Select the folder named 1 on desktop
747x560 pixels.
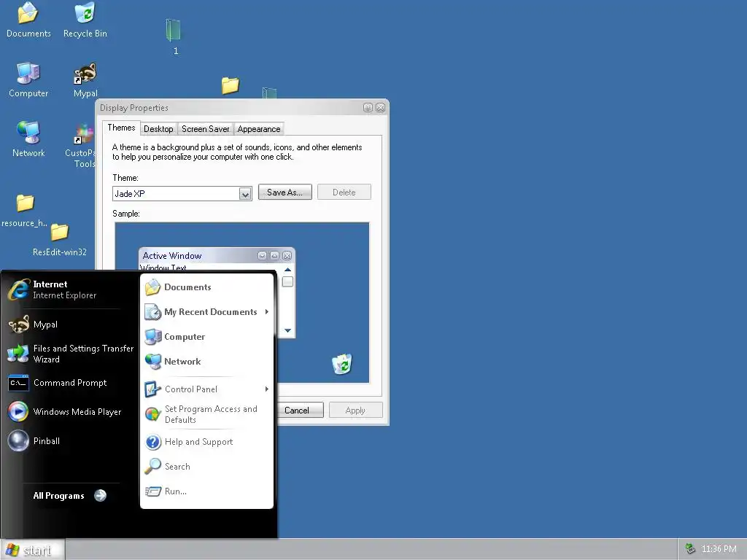(x=174, y=36)
